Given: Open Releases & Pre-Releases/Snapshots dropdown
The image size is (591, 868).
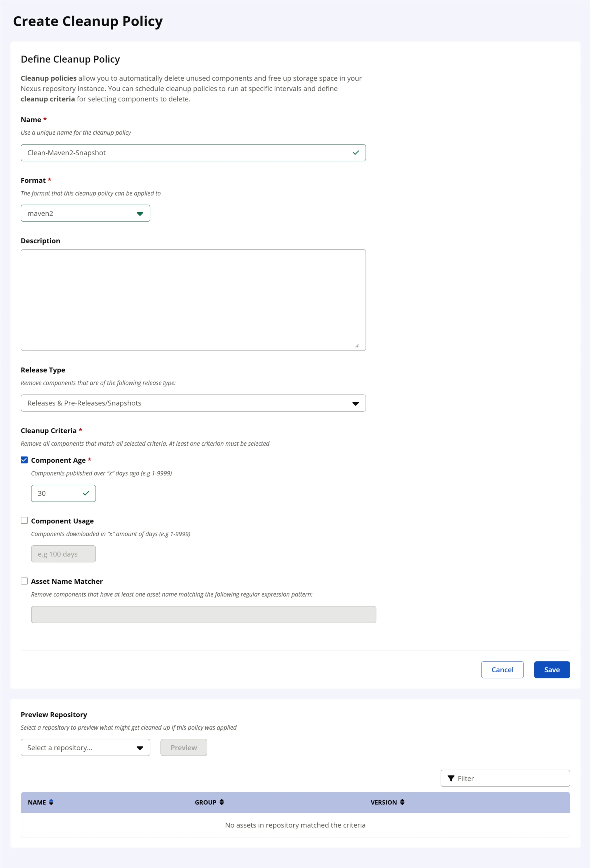Looking at the screenshot, I should 193,403.
